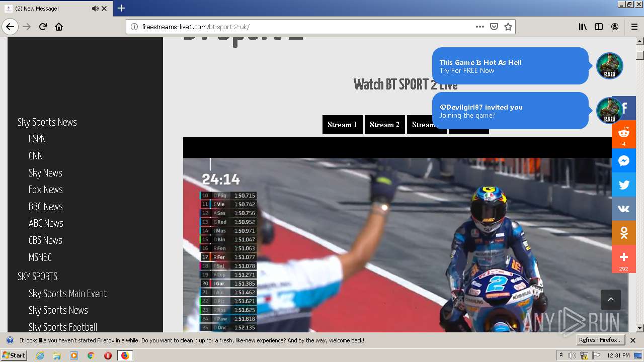Show hidden system tray icons
This screenshot has height=362, width=644.
561,355
